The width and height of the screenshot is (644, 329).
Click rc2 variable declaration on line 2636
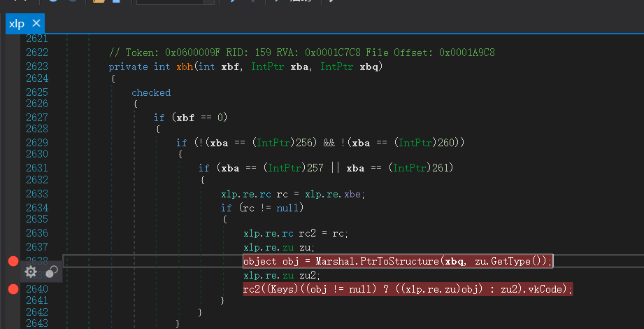308,234
